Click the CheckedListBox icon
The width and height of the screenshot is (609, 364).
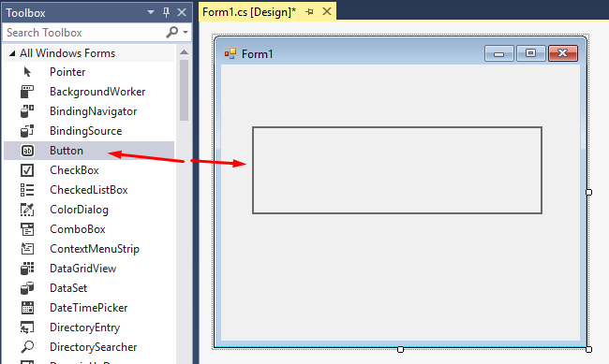pos(27,190)
